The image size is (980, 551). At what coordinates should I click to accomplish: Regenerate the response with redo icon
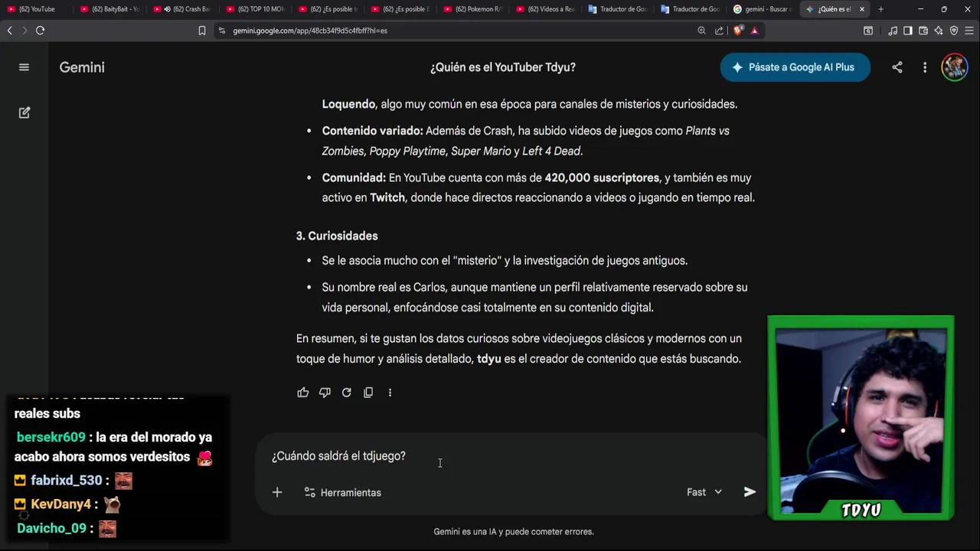click(347, 393)
